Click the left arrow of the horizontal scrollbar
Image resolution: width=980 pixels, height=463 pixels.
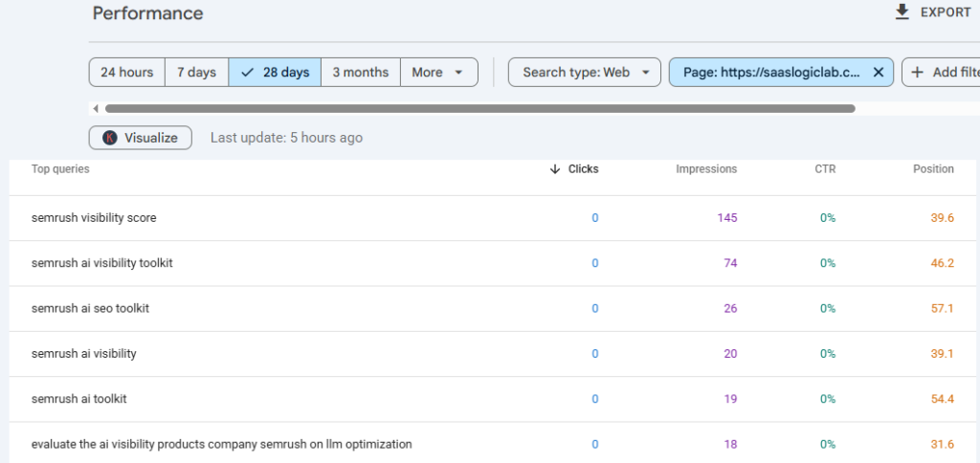pyautogui.click(x=96, y=109)
